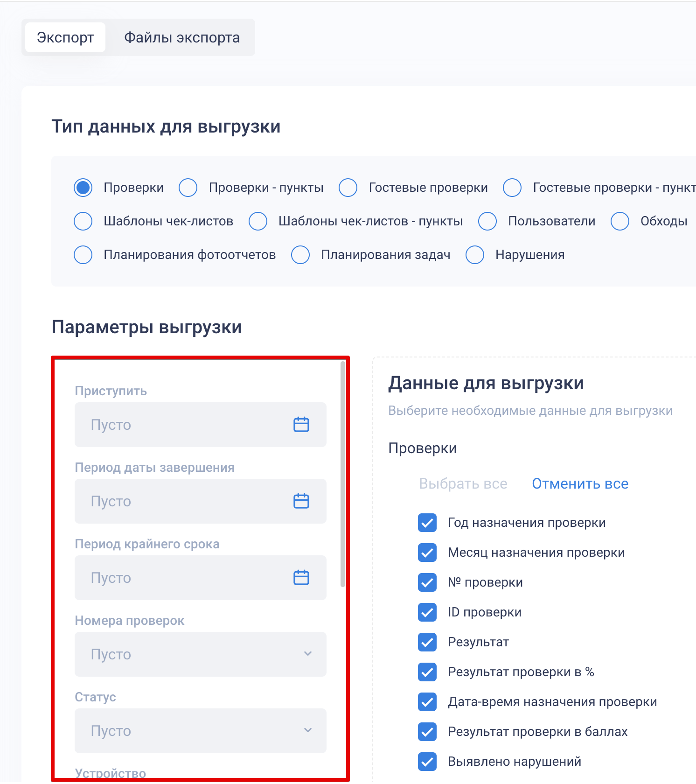Open the Статус dropdown
Image resolution: width=696 pixels, height=784 pixels.
coord(201,731)
